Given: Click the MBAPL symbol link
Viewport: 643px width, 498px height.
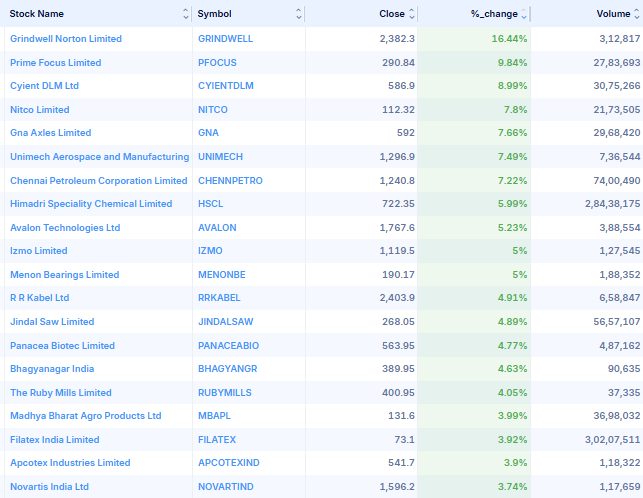Looking at the screenshot, I should coord(214,416).
